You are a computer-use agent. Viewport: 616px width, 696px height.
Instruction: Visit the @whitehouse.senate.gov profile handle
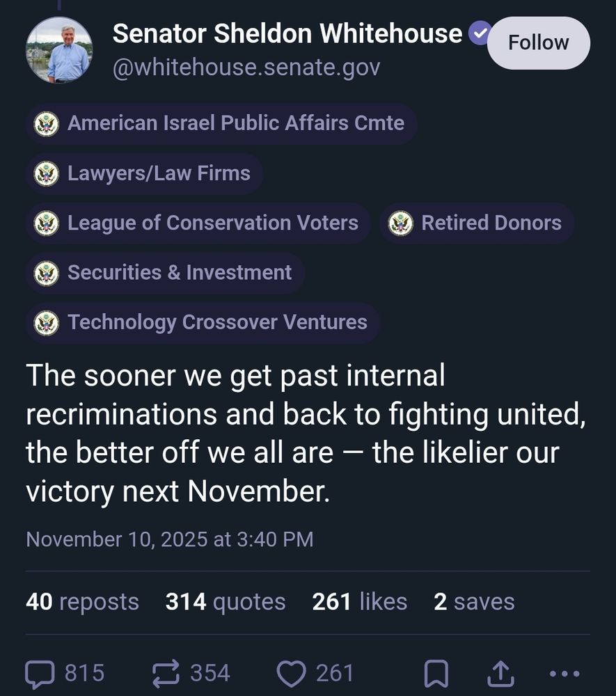coord(246,68)
